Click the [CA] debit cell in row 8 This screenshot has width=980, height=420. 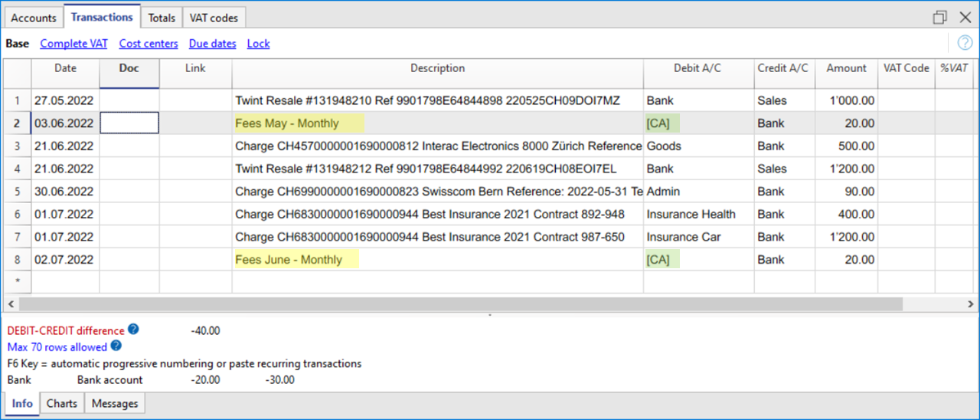(658, 260)
